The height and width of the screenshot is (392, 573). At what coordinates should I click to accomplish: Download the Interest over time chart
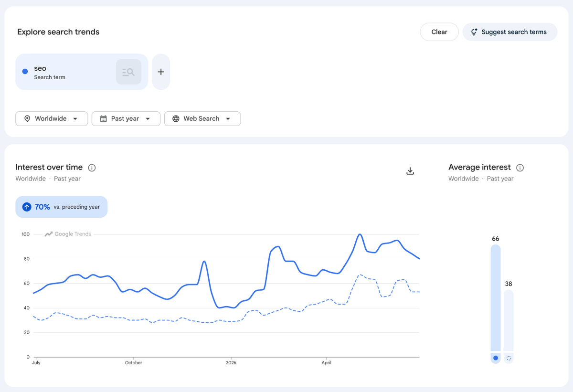pos(410,171)
